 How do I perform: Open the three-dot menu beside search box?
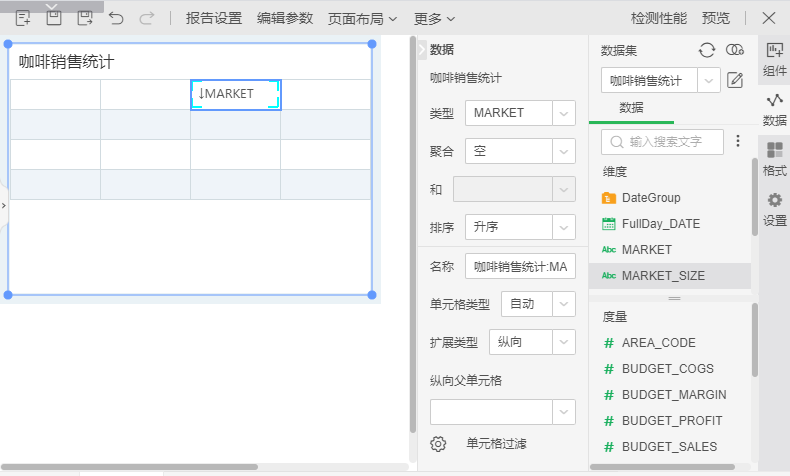click(x=739, y=142)
